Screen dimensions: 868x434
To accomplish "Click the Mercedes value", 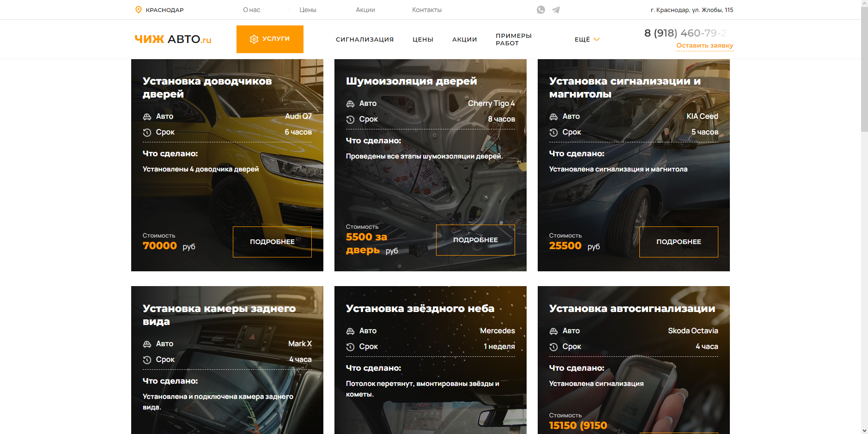I will point(497,331).
